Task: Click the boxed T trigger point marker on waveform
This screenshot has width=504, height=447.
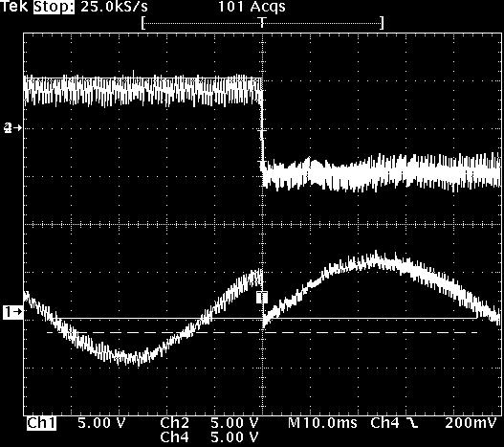Action: click(262, 297)
